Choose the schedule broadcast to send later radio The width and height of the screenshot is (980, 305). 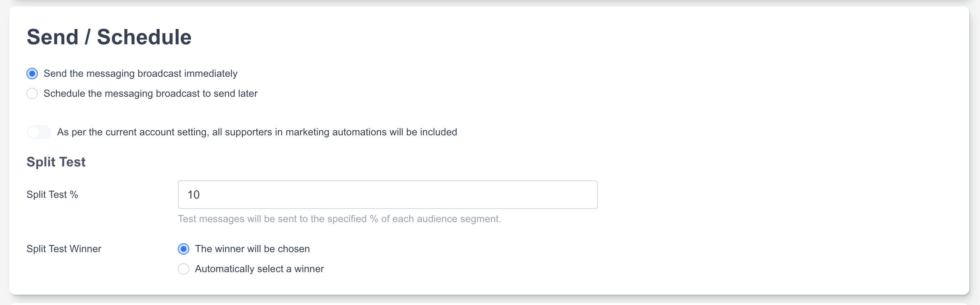[32, 94]
